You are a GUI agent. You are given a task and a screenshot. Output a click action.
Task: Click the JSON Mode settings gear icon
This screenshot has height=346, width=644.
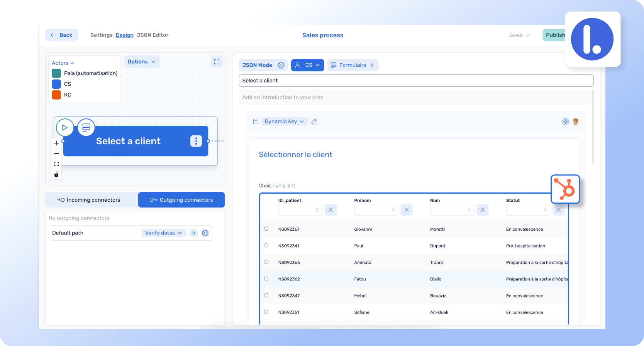click(281, 65)
